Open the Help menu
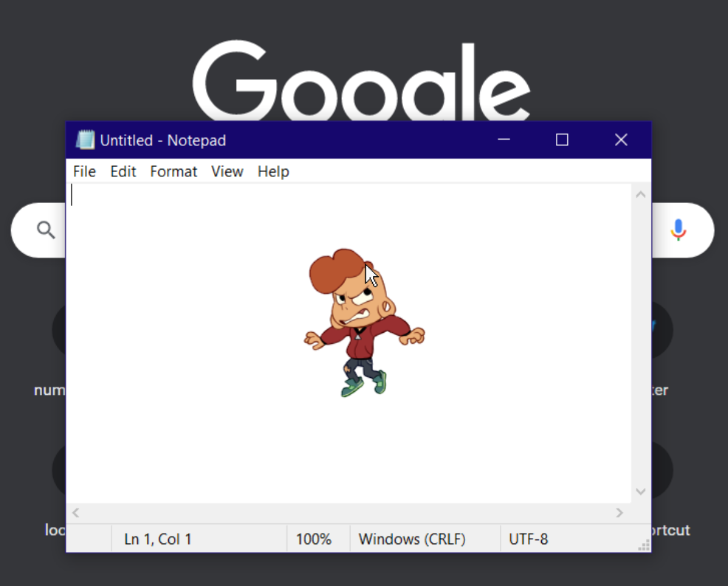The height and width of the screenshot is (586, 728). (x=272, y=171)
